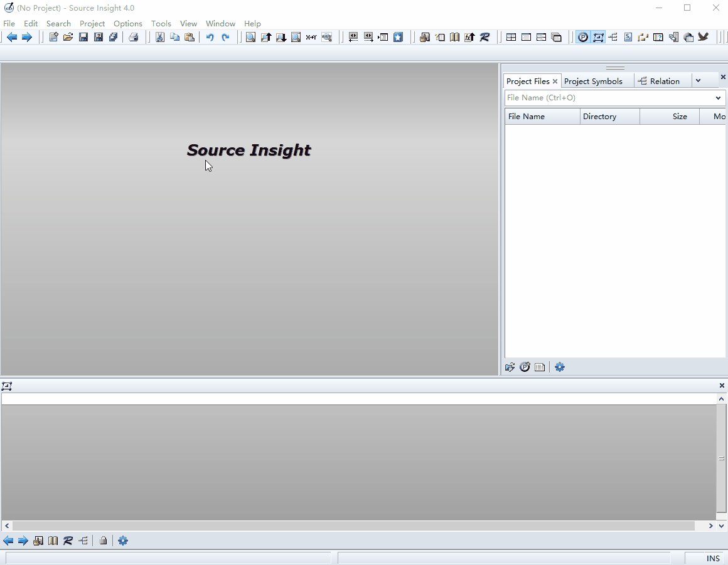728x565 pixels.
Task: Toggle the Project Window P button
Action: click(582, 37)
